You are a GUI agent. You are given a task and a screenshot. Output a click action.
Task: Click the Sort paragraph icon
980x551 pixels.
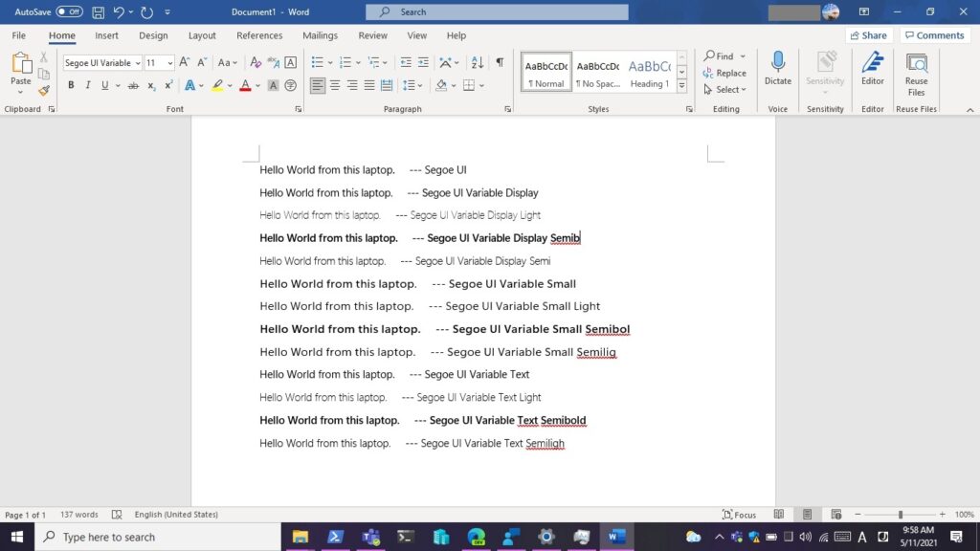(477, 62)
